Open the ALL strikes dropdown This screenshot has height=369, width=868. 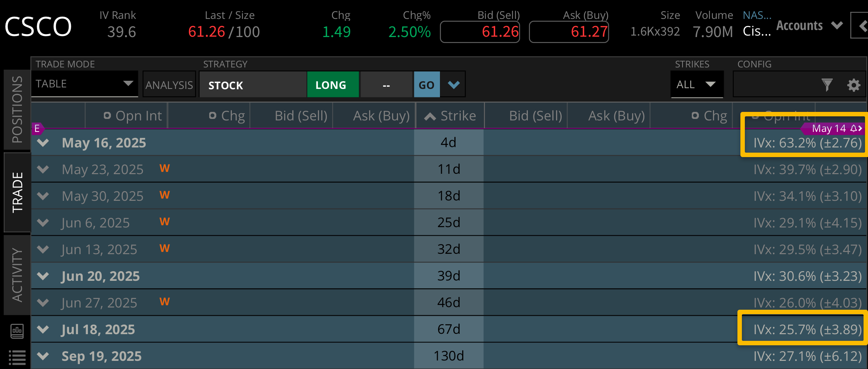pos(697,84)
